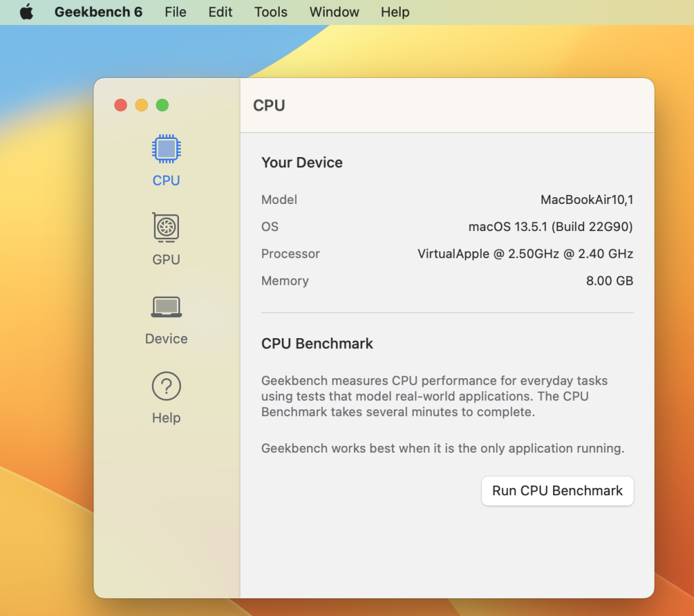This screenshot has width=694, height=616.
Task: Open the Window menu
Action: (x=334, y=12)
